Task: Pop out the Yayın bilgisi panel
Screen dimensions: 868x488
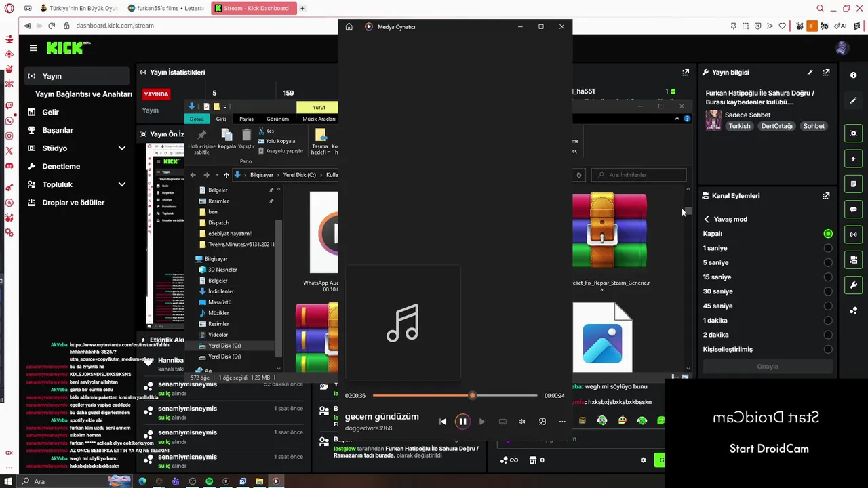Action: (x=826, y=72)
